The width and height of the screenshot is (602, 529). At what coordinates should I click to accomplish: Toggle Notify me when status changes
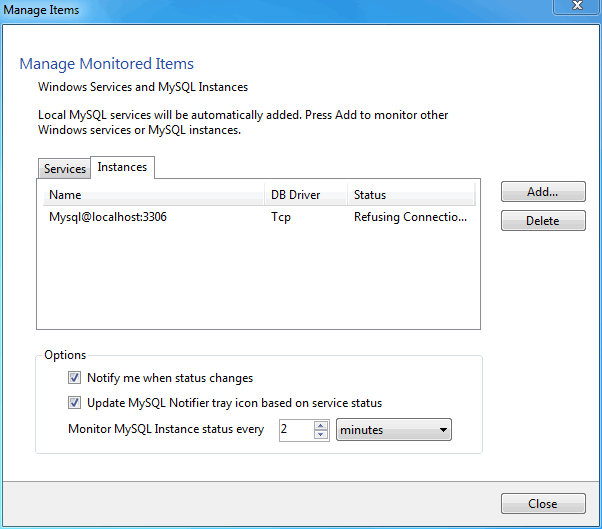[x=75, y=378]
